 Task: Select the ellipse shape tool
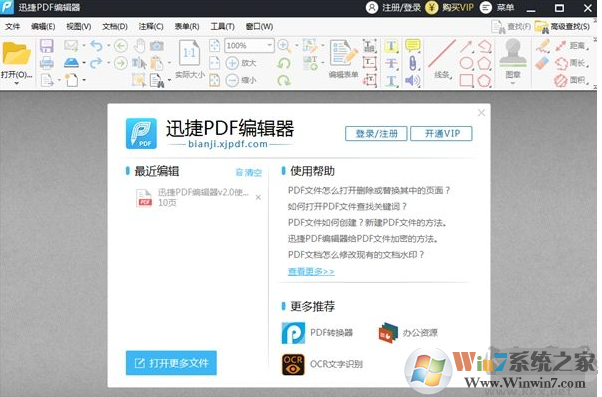(x=466, y=63)
